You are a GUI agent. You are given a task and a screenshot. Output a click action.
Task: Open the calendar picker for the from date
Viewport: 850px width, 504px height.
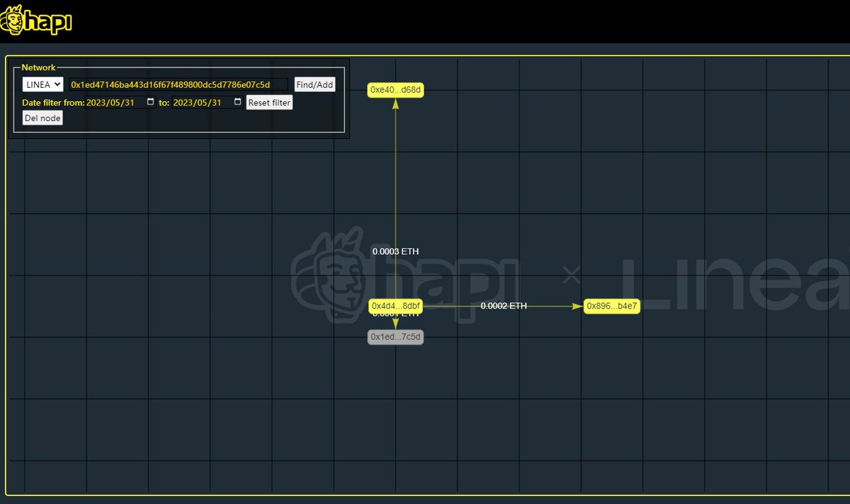[x=150, y=102]
